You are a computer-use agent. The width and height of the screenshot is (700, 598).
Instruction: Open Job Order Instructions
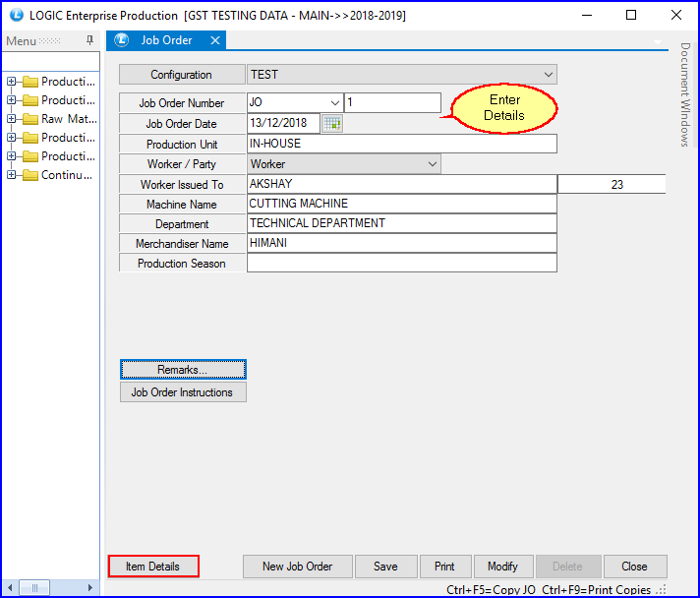183,392
